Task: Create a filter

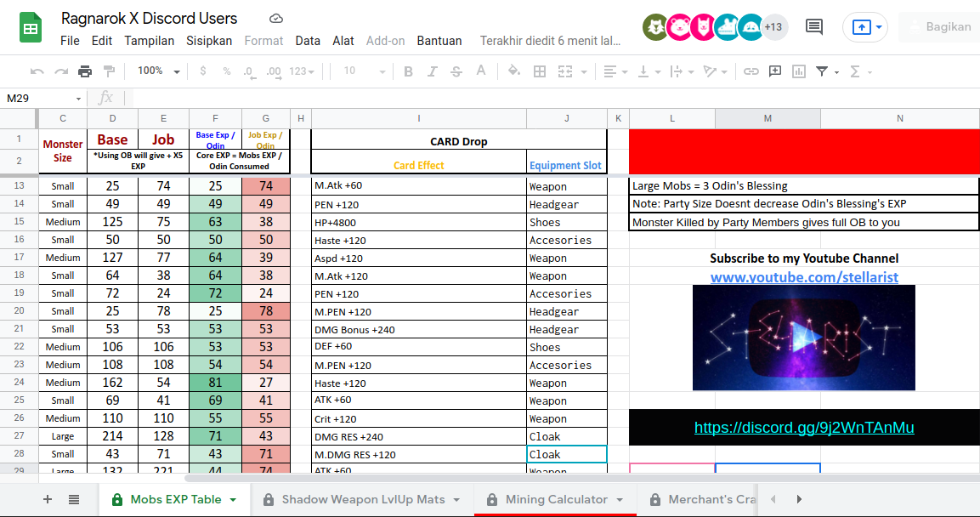Action: (x=823, y=71)
